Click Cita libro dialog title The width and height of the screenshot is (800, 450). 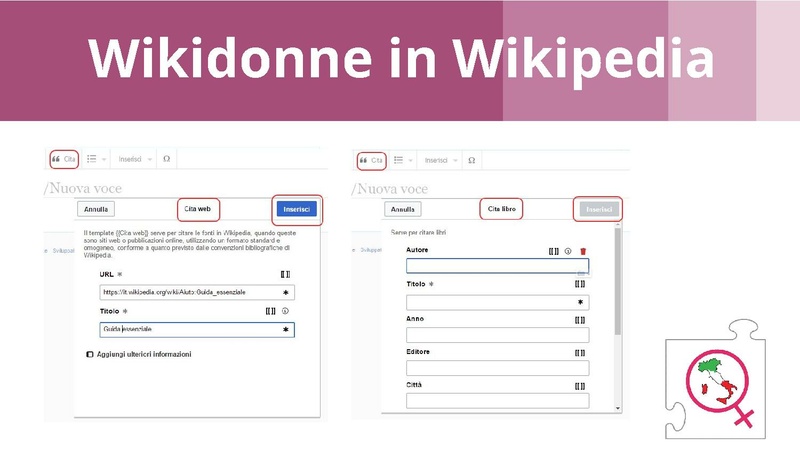click(502, 209)
